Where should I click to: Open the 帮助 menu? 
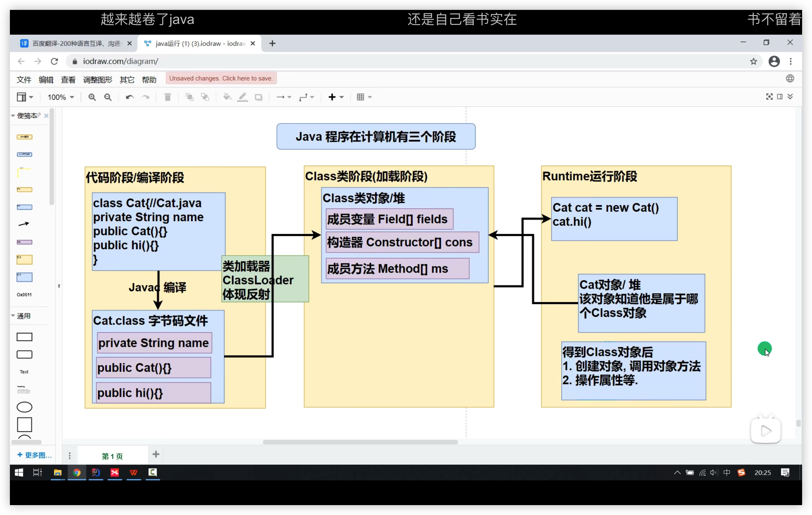pyautogui.click(x=149, y=80)
